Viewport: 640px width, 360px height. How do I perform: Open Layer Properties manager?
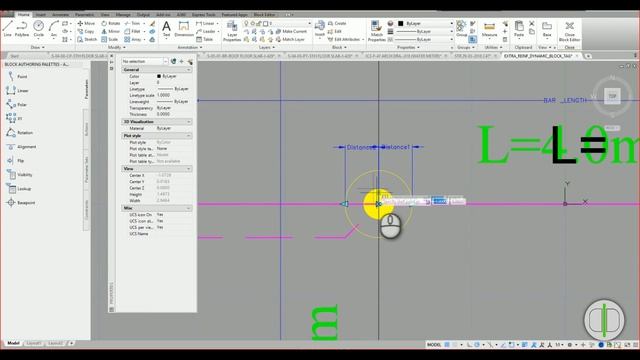[x=232, y=31]
